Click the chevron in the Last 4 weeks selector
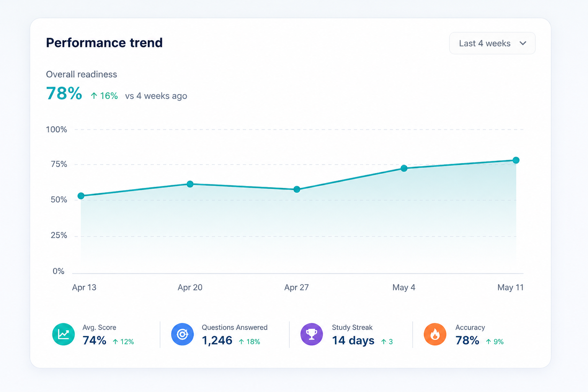The image size is (588, 392). [x=523, y=43]
